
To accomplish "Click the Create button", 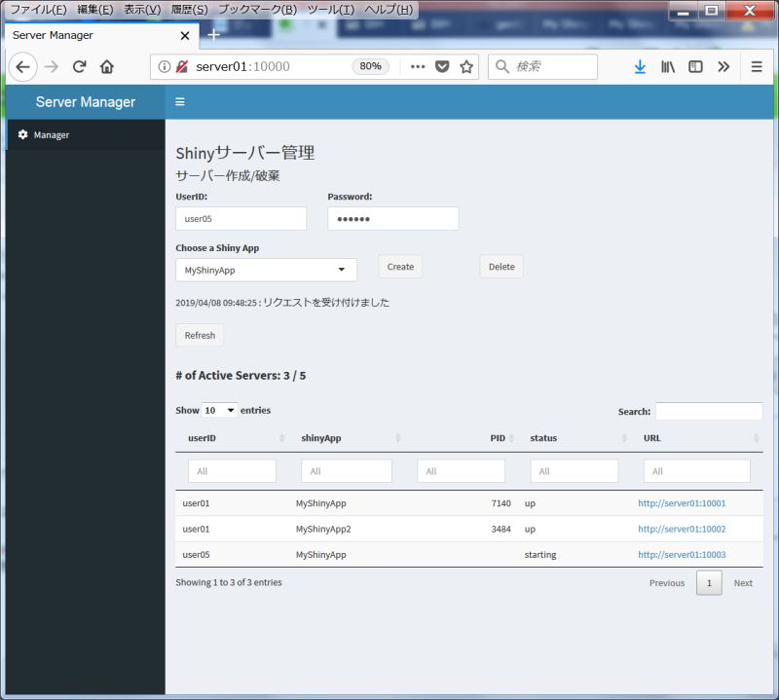I will [x=400, y=267].
